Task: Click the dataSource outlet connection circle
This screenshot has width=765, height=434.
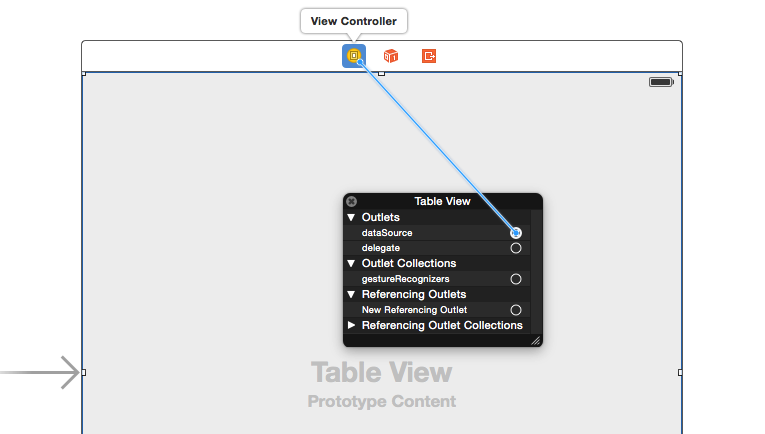Action: coord(516,233)
